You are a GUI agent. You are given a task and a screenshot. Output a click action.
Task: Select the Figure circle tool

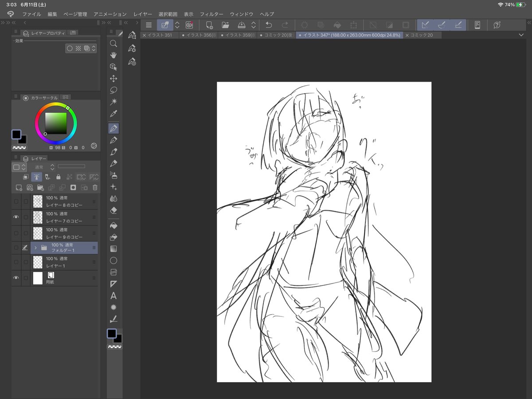point(113,261)
